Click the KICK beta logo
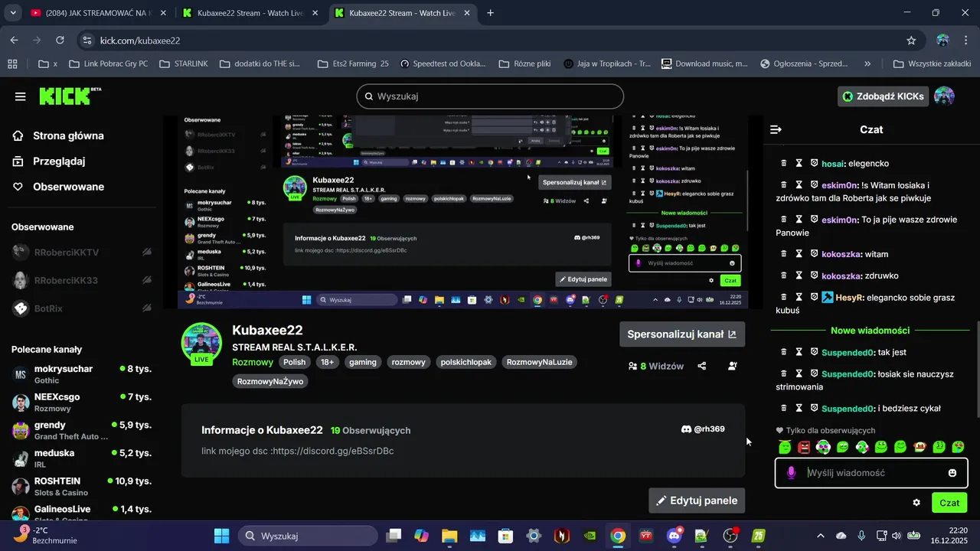Image resolution: width=980 pixels, height=551 pixels. click(70, 96)
